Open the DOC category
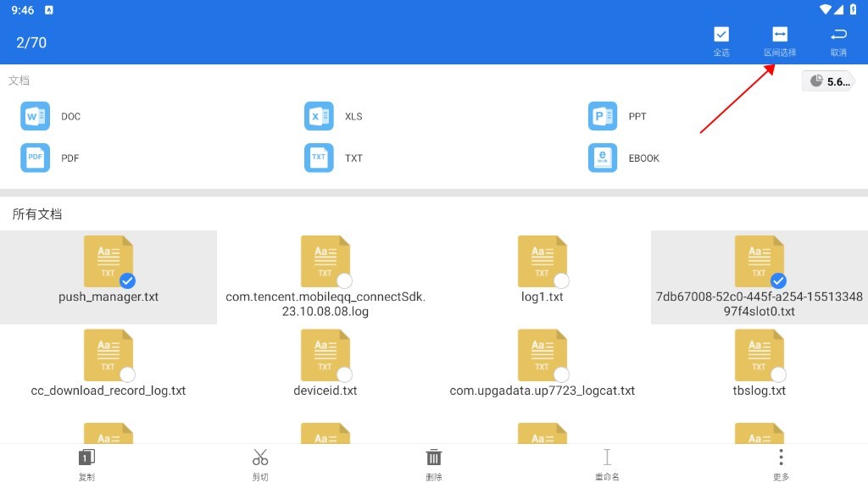The width and height of the screenshot is (868, 488). pos(36,116)
